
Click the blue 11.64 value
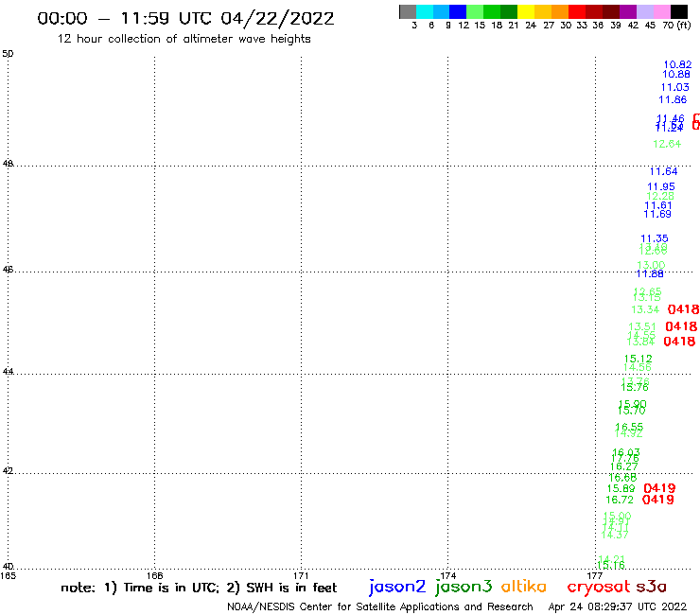click(663, 171)
